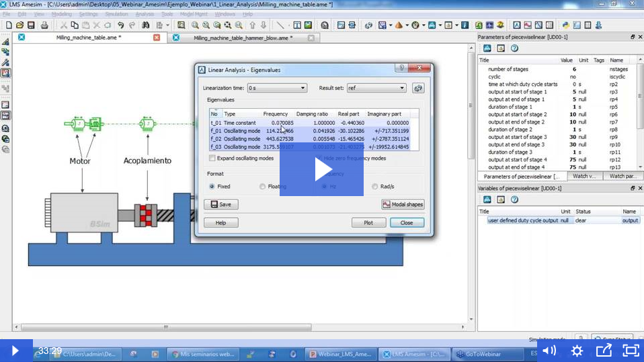Open the Result set dropdown

[x=376, y=88]
